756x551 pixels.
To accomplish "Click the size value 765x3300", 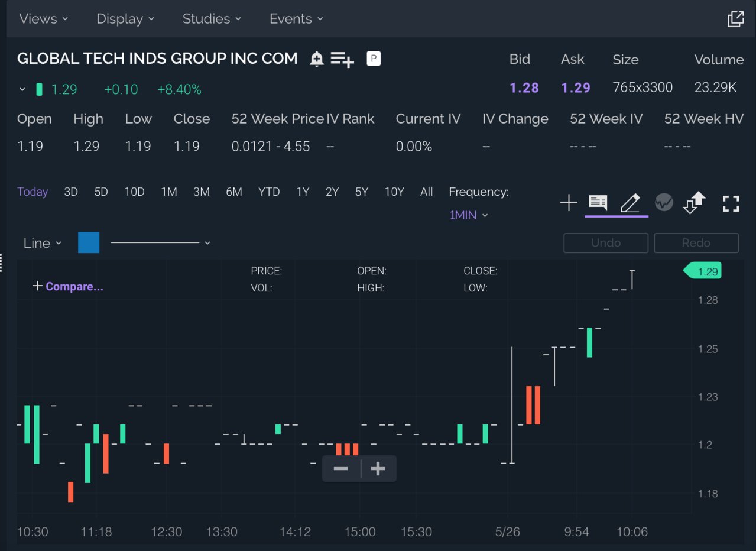I will pyautogui.click(x=643, y=88).
